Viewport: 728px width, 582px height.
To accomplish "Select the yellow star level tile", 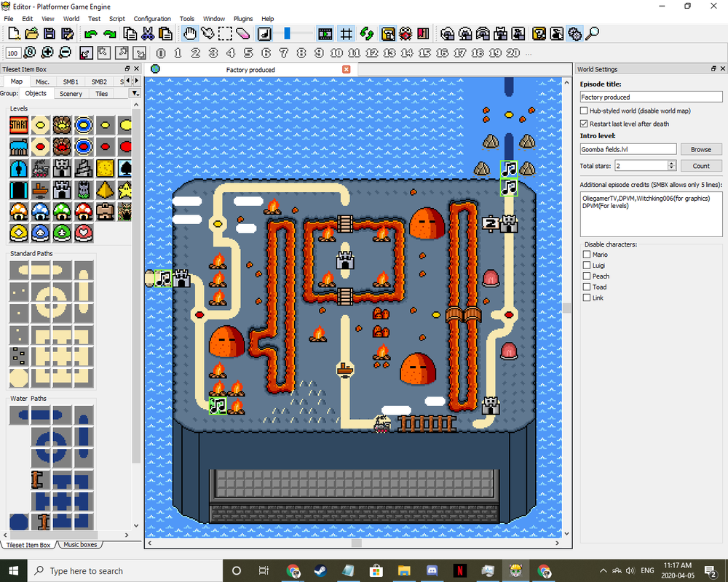I will (x=126, y=190).
